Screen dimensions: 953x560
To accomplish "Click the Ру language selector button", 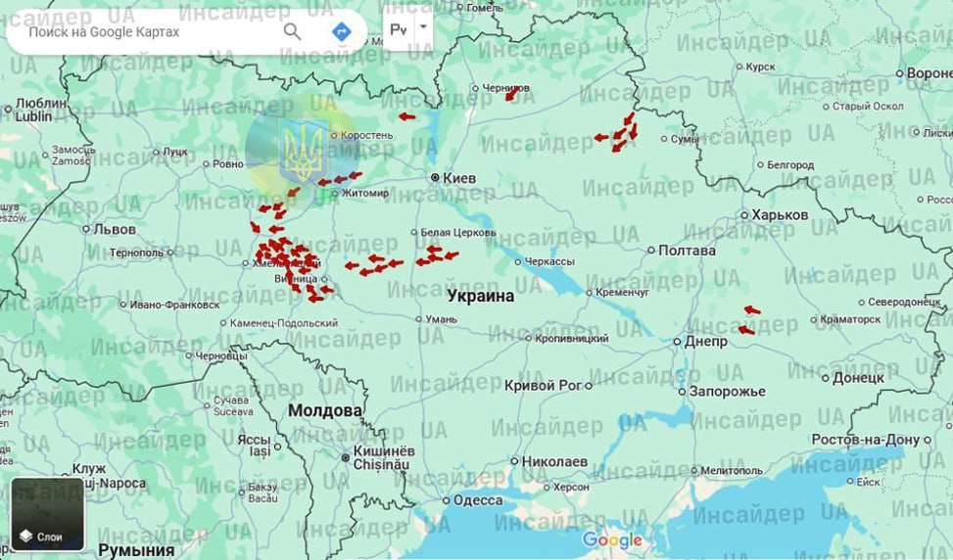I will point(399,30).
